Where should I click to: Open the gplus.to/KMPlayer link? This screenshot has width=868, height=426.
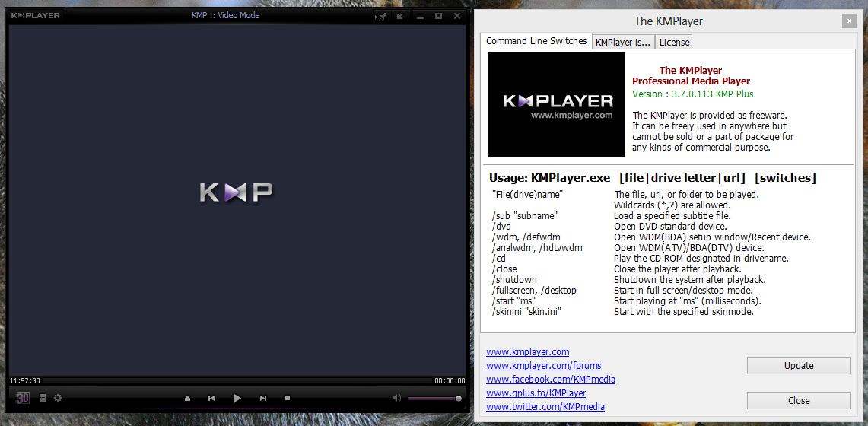tap(536, 393)
